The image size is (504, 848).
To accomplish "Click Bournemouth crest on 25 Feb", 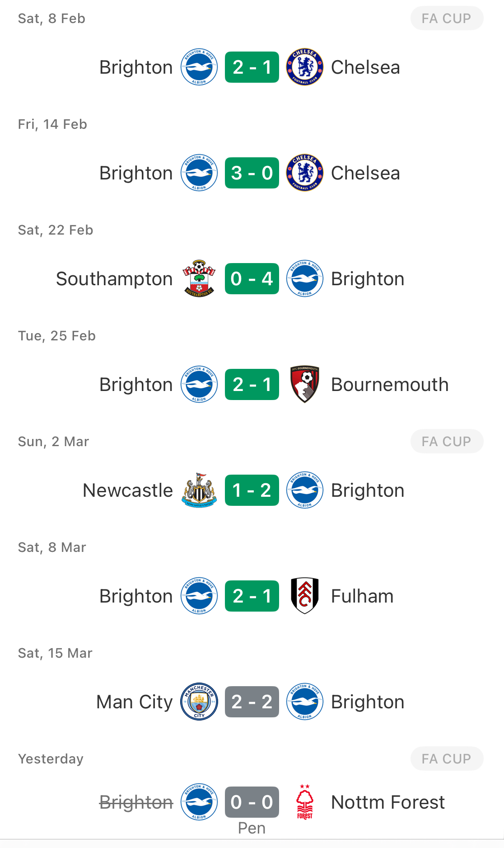I will pos(305,384).
